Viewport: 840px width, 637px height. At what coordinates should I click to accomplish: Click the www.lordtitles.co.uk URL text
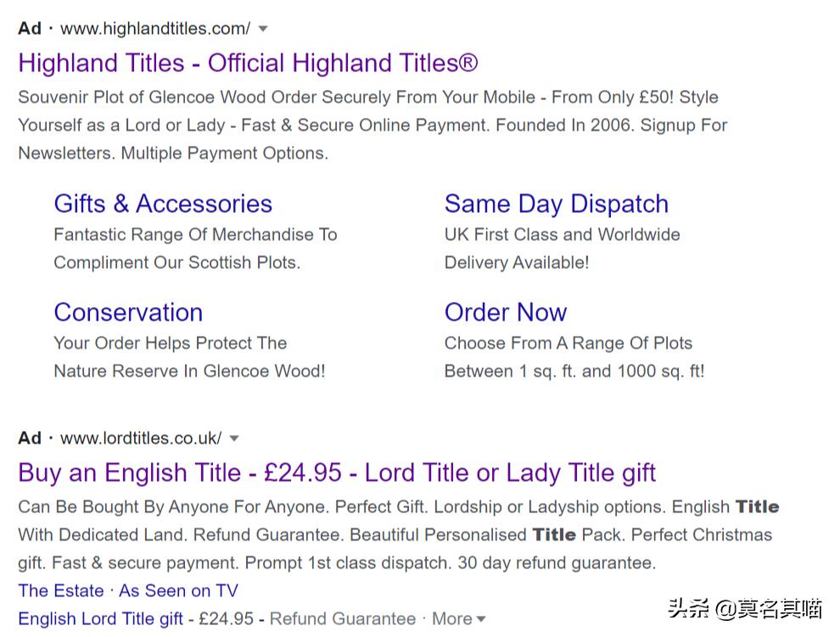tap(141, 439)
